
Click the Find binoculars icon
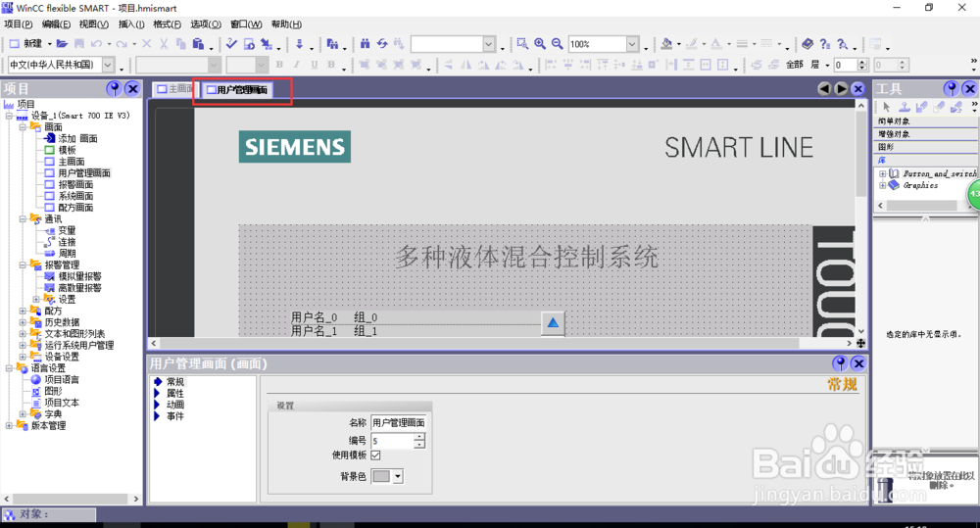[x=365, y=44]
